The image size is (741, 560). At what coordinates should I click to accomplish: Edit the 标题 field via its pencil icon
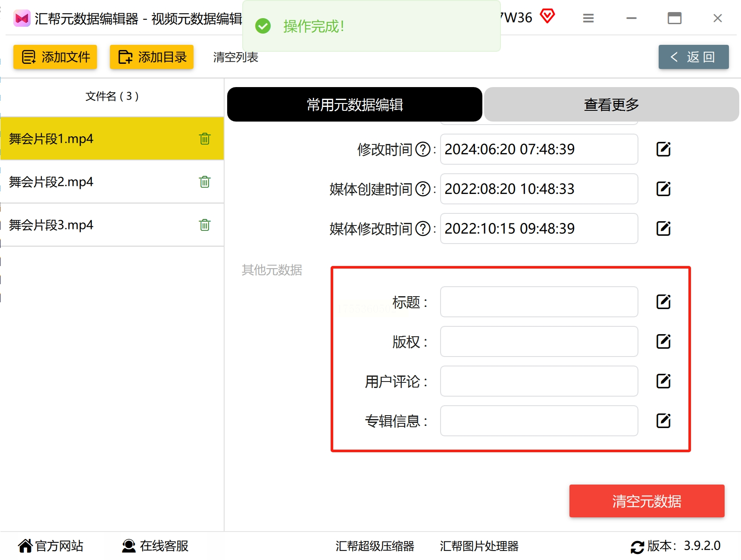[x=663, y=302]
